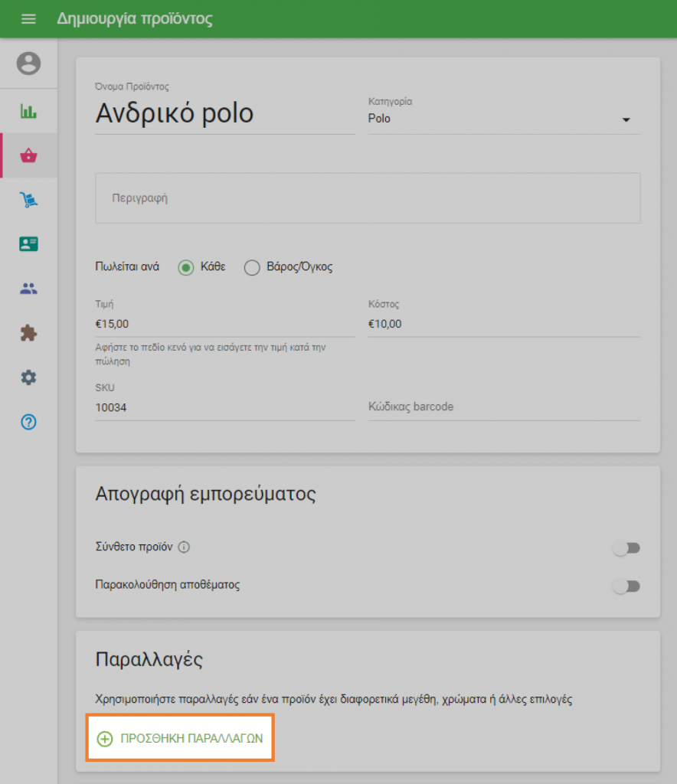Open the Reports bar chart icon
This screenshot has width=677, height=784.
point(28,111)
